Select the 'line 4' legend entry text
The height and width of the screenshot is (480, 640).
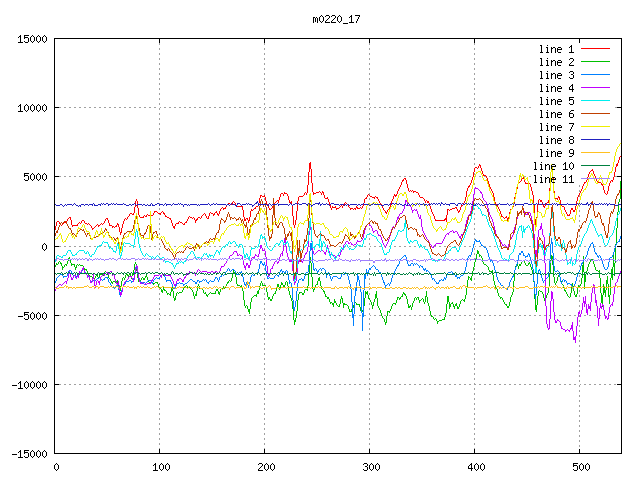556,88
